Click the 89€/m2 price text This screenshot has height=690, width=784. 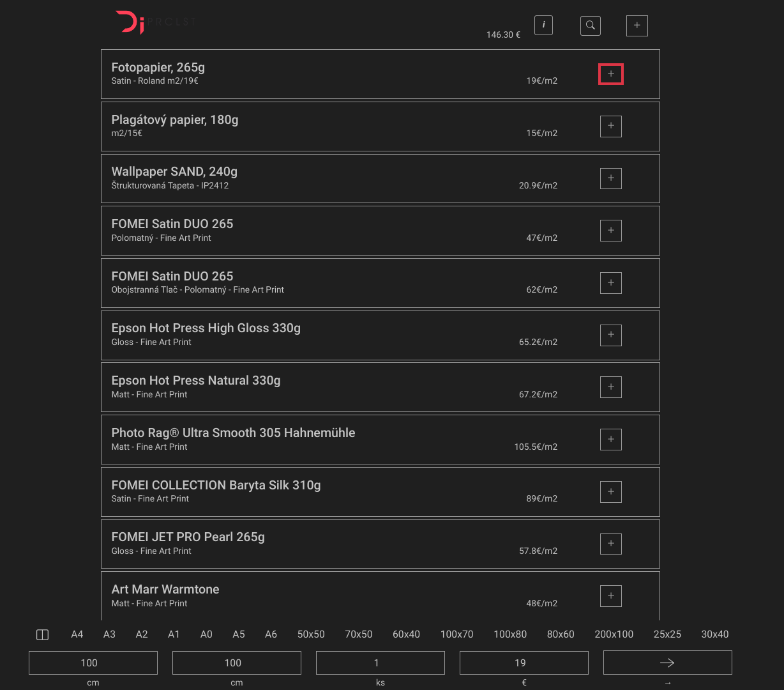542,499
